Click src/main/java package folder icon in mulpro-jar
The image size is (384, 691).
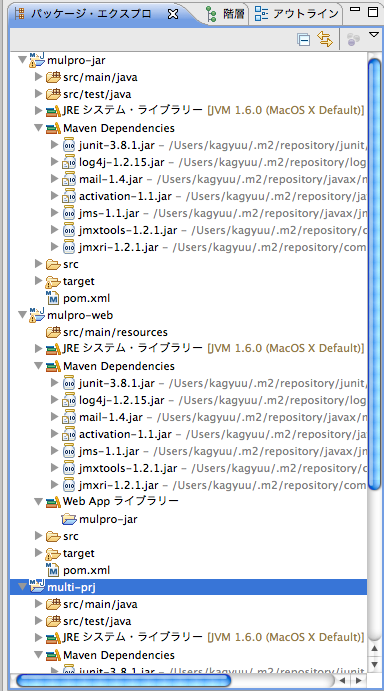[53, 77]
